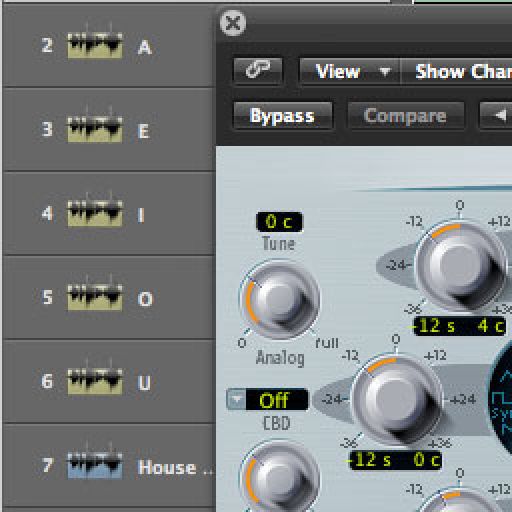The height and width of the screenshot is (512, 512).
Task: Select track name E
Action: tap(144, 131)
